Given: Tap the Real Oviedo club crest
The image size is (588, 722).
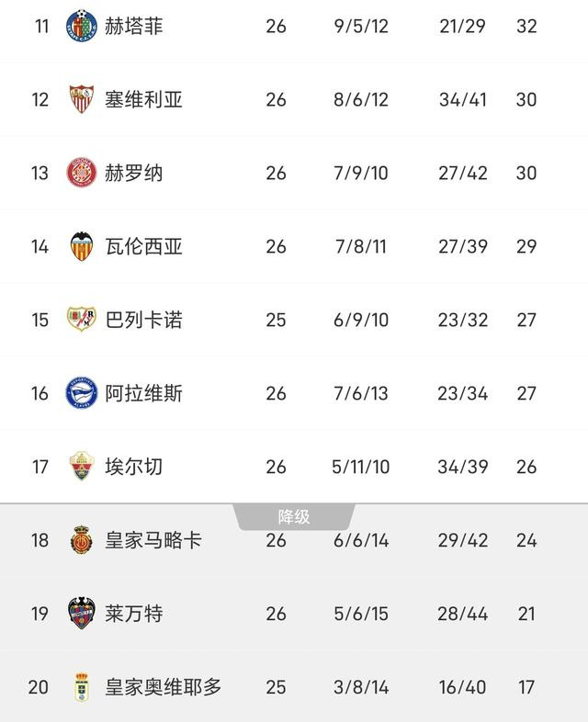Looking at the screenshot, I should pos(82,686).
